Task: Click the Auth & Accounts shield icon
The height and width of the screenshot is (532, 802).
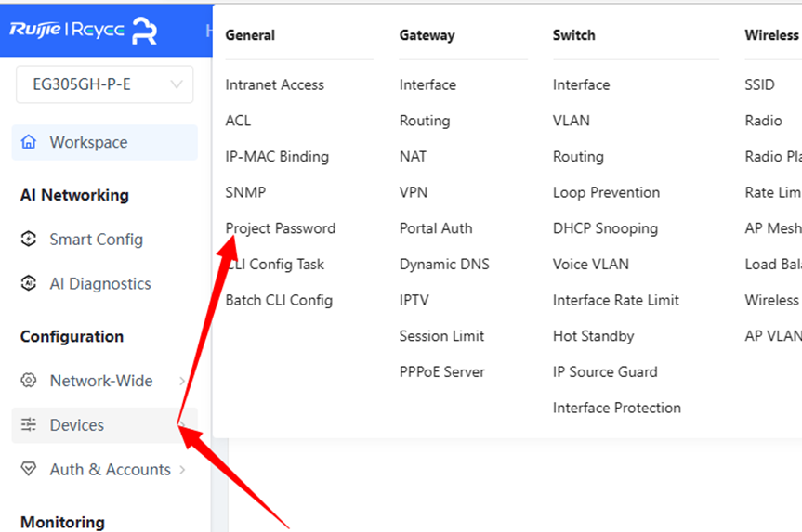Action: click(x=29, y=469)
